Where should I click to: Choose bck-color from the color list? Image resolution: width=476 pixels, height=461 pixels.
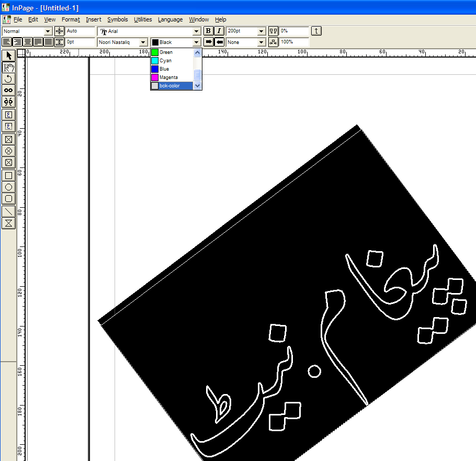click(x=169, y=86)
